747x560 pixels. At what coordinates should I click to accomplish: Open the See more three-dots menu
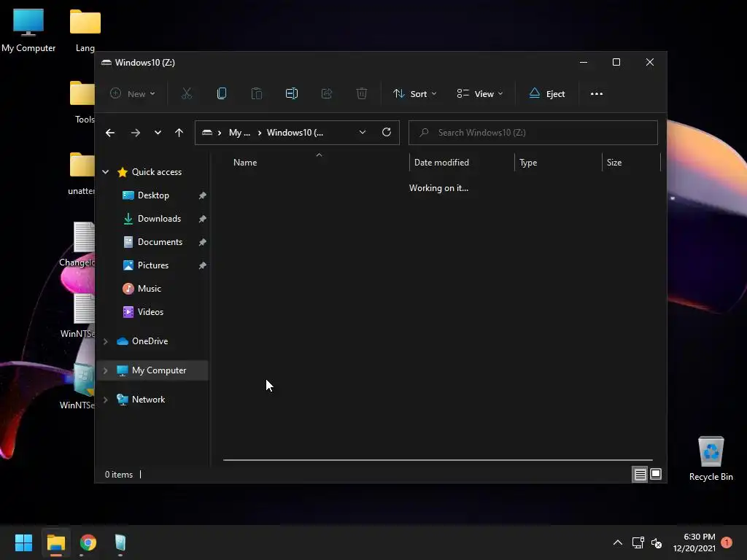click(597, 94)
